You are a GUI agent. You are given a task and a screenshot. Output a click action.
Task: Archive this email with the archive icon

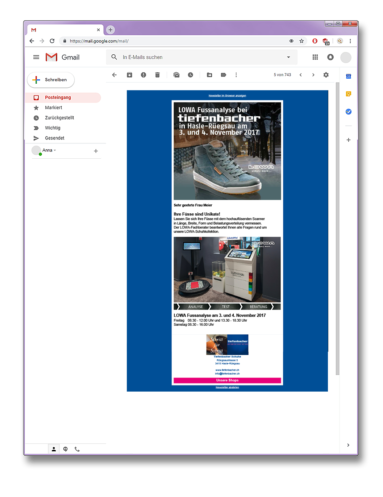129,75
